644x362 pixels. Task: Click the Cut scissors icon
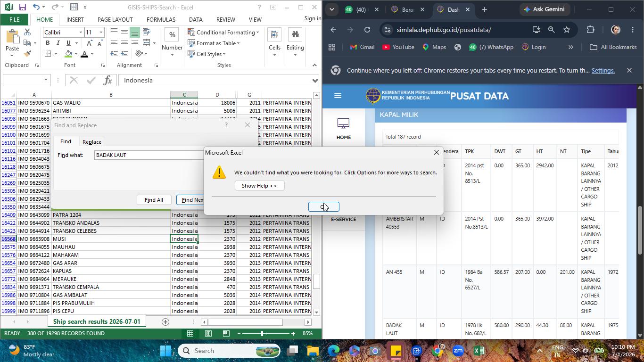coord(27,32)
